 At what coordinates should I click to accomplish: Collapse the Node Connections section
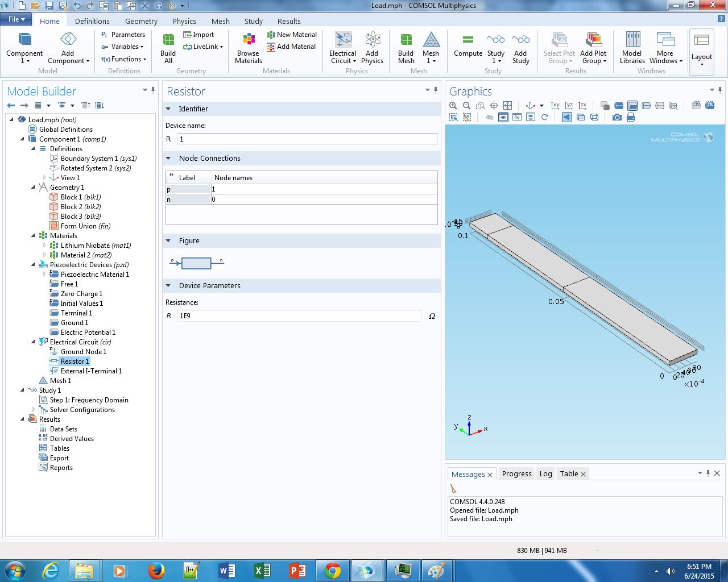coord(168,159)
